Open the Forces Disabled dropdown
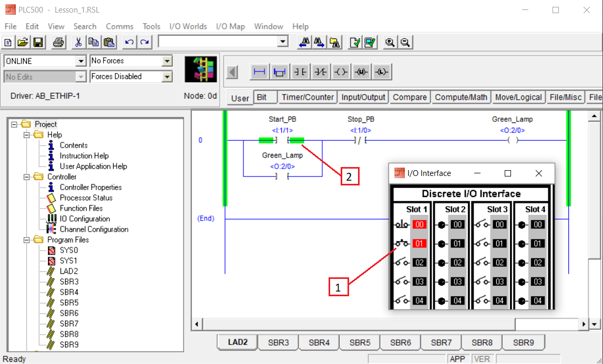Image resolution: width=603 pixels, height=364 pixels. [167, 77]
